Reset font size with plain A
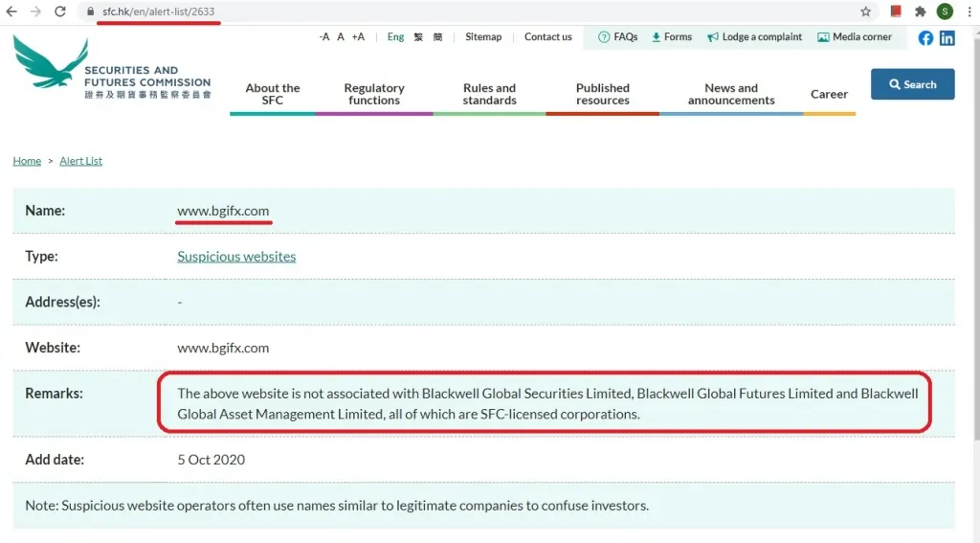980x543 pixels. pos(341,37)
